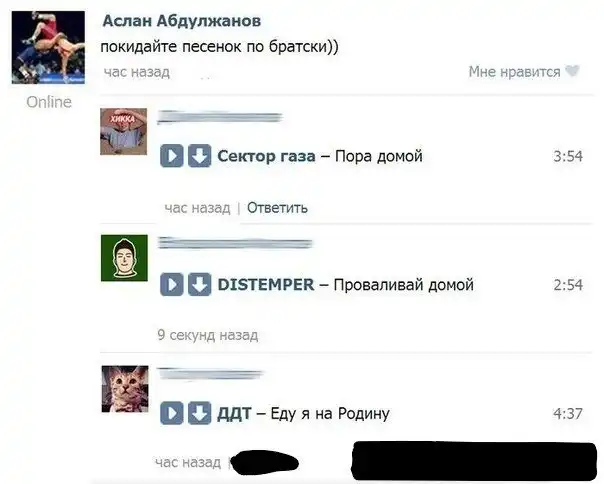Viewport: 604px width, 484px height.
Task: Click the DISTEMPER artist name
Action: point(266,285)
